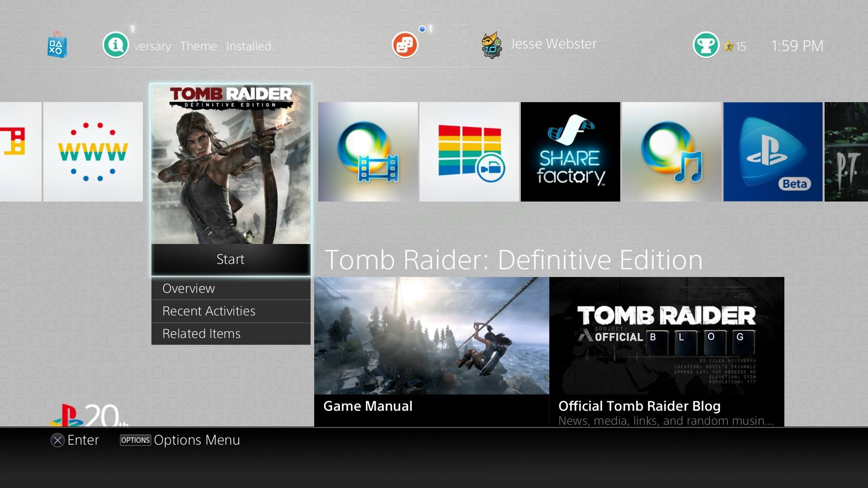The width and height of the screenshot is (868, 488).
Task: Select the P.T. game tile
Action: pyautogui.click(x=846, y=152)
